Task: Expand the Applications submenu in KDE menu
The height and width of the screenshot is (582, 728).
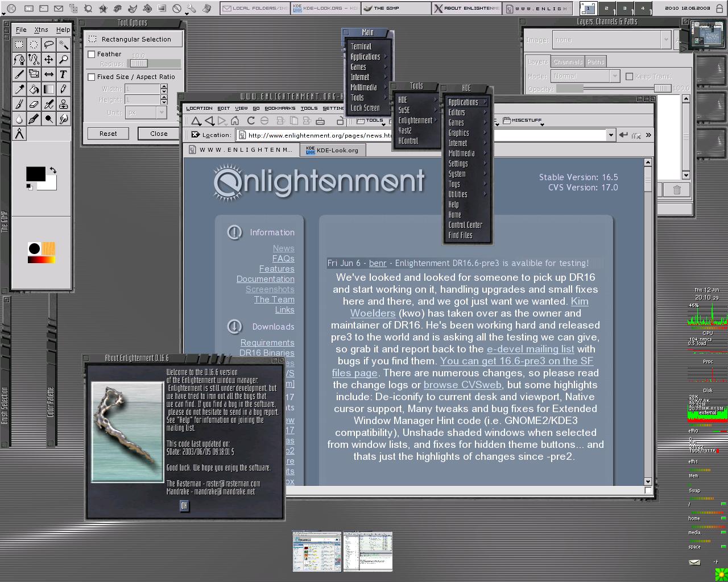Action: click(x=467, y=102)
